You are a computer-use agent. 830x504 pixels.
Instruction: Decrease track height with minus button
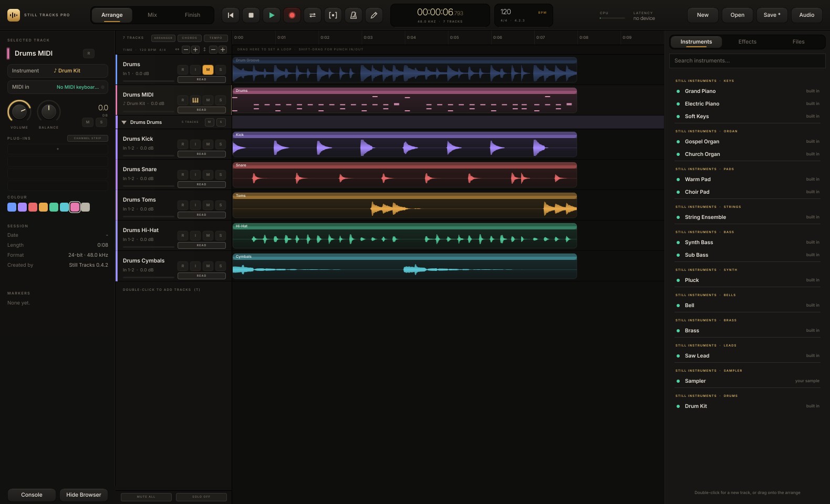point(213,49)
